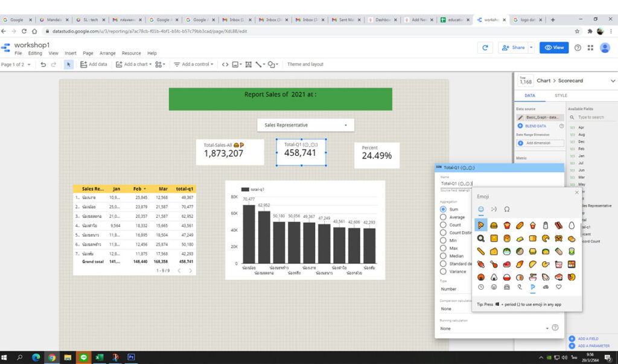Click the Share button
618x364 pixels.
[514, 47]
